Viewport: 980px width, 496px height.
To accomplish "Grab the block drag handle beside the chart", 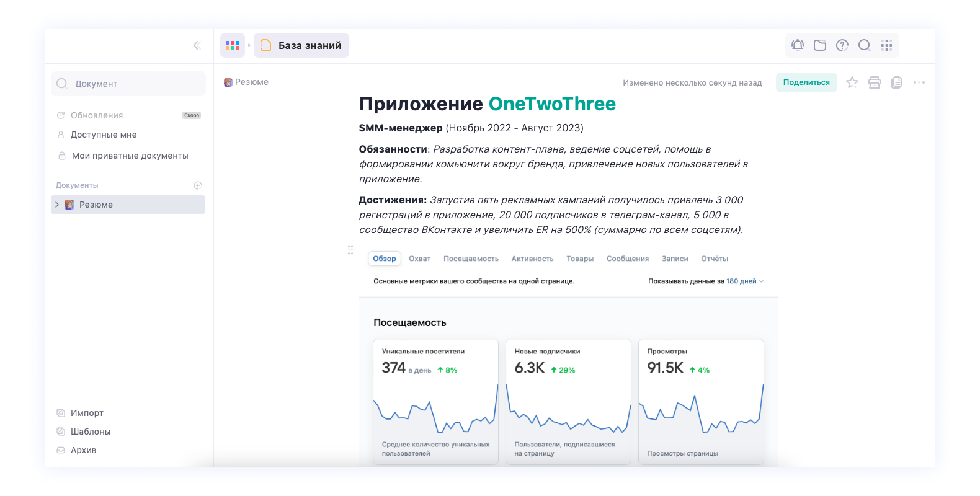I will pyautogui.click(x=350, y=250).
